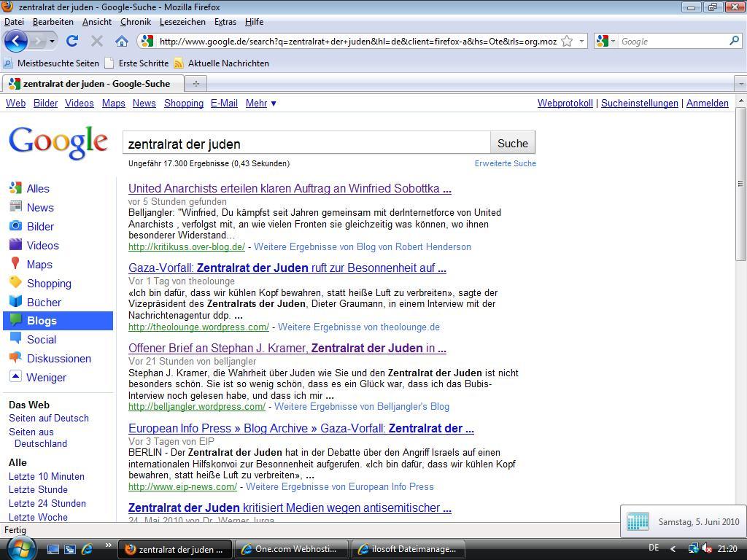The image size is (747, 560).
Task: Open Weitere Ergebnisse von European Info Press
Action: pyautogui.click(x=340, y=486)
